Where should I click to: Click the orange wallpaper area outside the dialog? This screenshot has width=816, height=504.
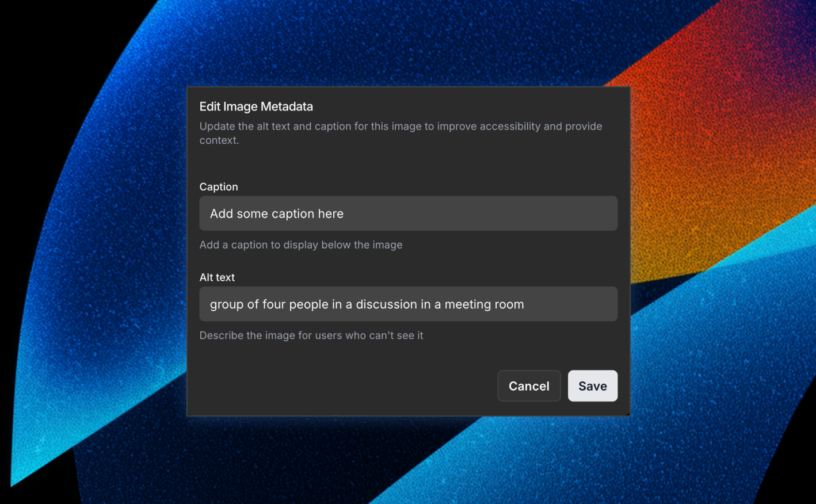(x=719, y=144)
